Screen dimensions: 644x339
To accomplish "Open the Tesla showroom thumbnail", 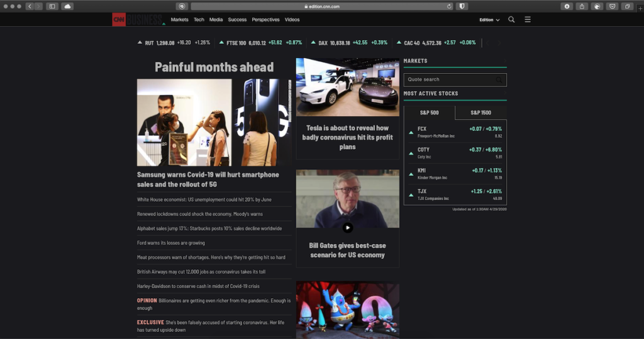I will coord(347,87).
